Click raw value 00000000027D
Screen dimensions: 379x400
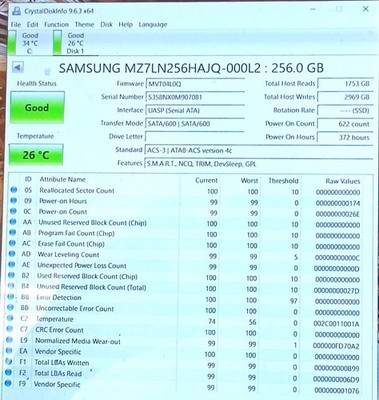[x=337, y=291]
